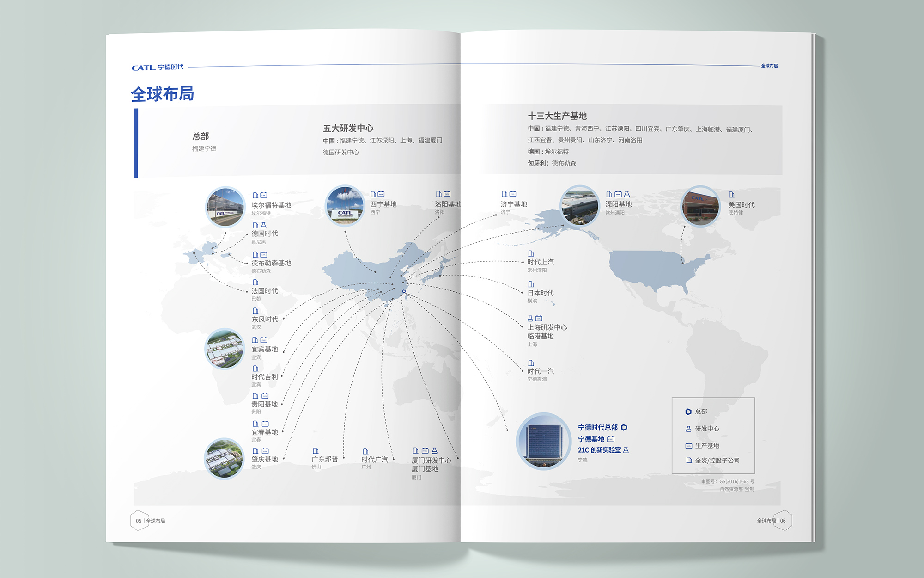Click the flask icon above 溧阳基地
924x578 pixels.
[x=627, y=194]
